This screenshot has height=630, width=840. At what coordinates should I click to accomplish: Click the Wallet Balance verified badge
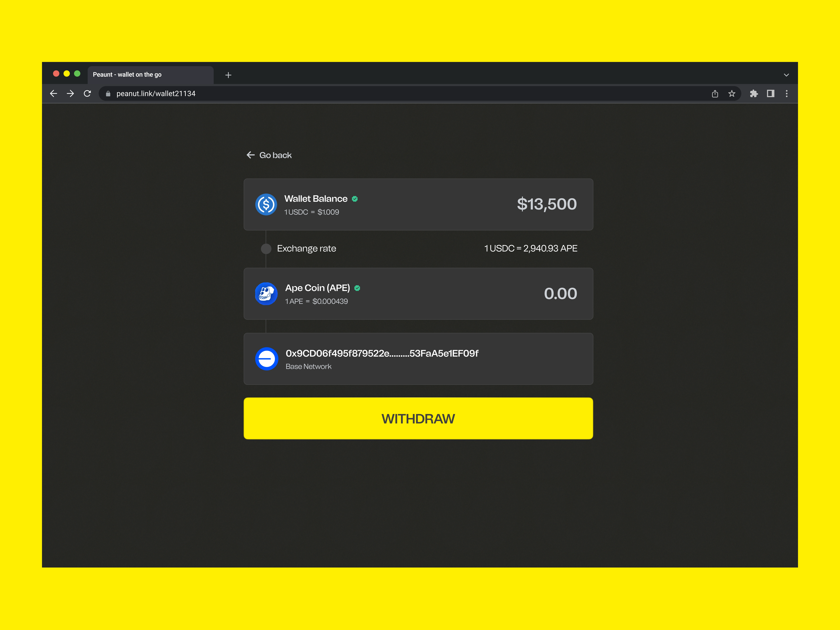click(x=355, y=199)
